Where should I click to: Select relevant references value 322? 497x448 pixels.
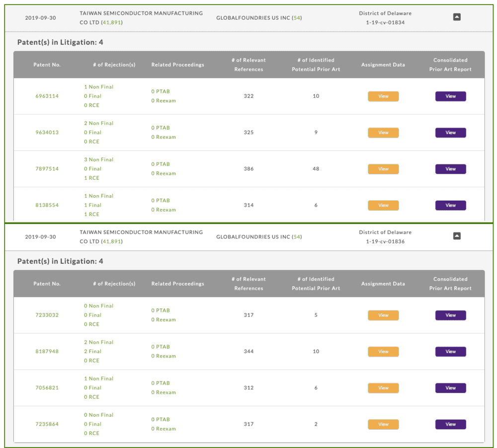point(248,96)
